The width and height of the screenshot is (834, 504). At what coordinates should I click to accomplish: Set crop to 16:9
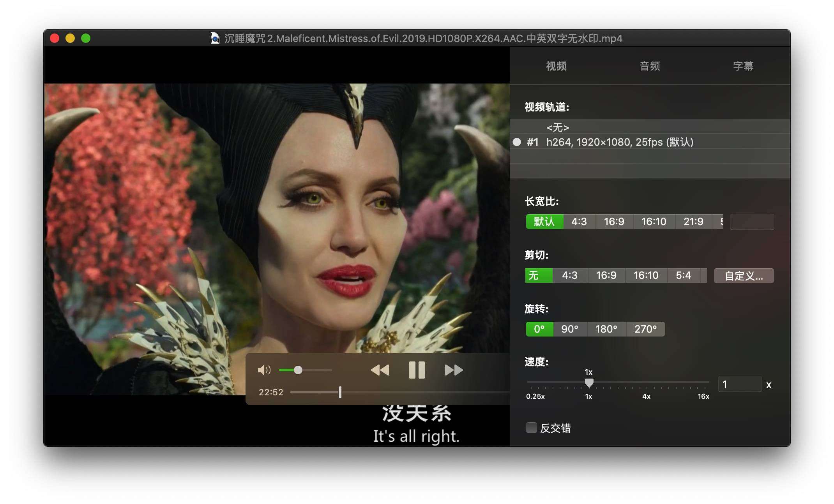coord(606,275)
